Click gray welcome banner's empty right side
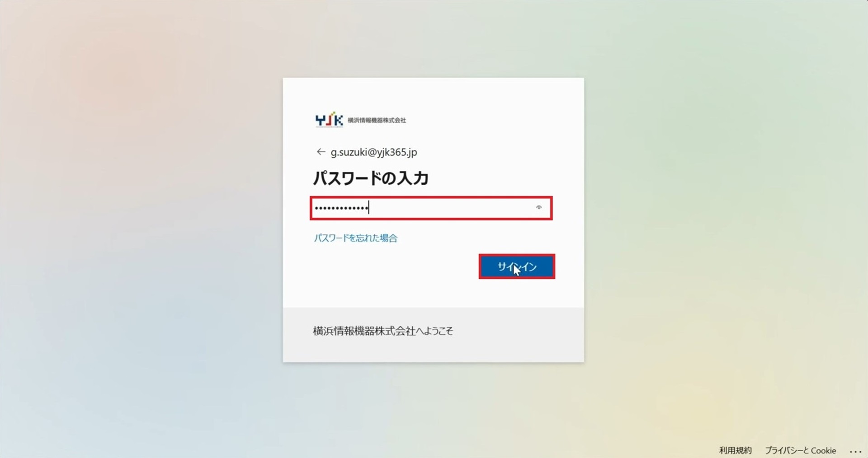Image resolution: width=868 pixels, height=458 pixels. click(x=520, y=335)
